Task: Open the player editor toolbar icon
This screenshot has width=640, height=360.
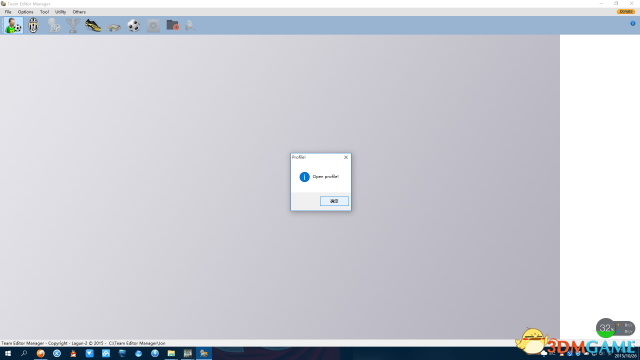Action: (x=13, y=26)
